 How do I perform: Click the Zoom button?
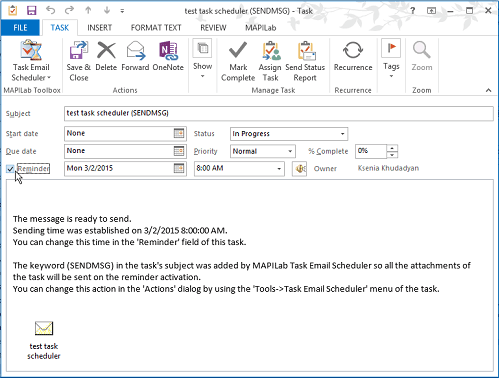coord(422,57)
